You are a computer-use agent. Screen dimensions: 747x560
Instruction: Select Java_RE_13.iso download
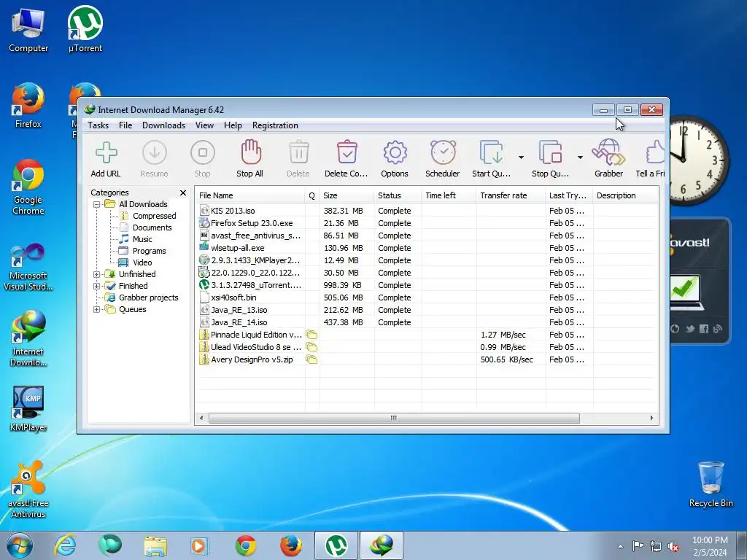tap(426, 309)
